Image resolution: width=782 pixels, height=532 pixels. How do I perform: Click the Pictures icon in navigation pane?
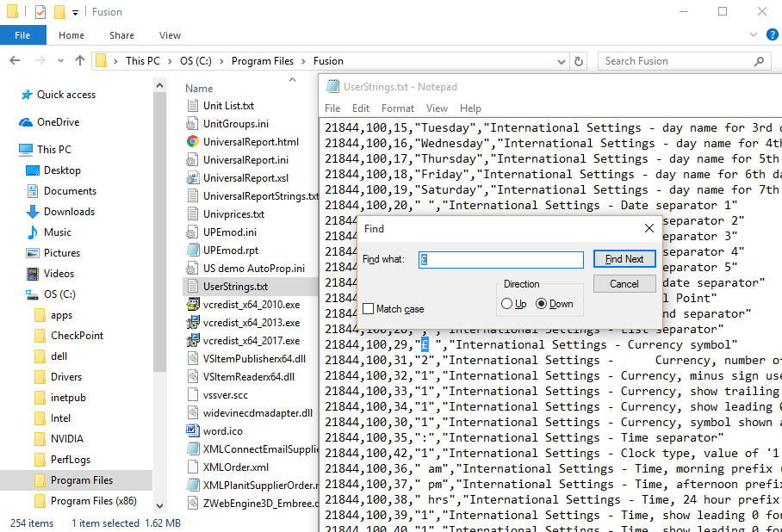click(33, 253)
